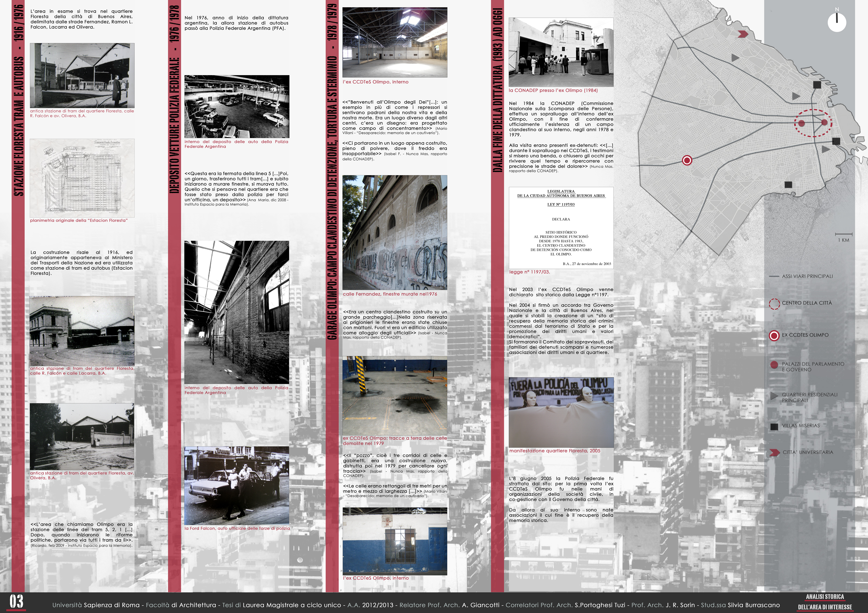Click footer name Silvia Burrascano

[754, 605]
